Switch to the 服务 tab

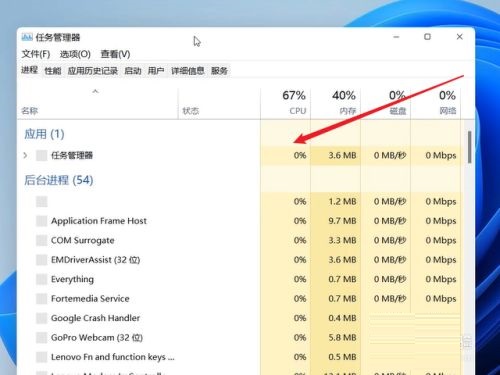219,71
